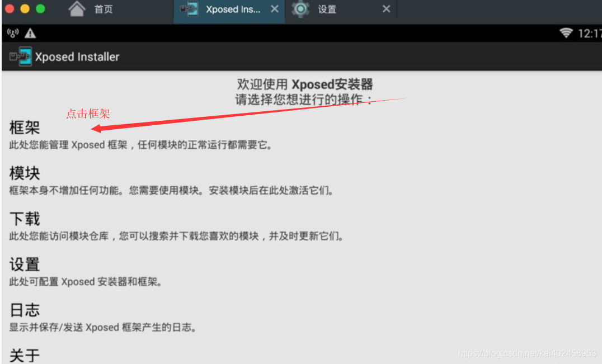Open the 下载 (Download) section
The image size is (602, 364).
25,219
